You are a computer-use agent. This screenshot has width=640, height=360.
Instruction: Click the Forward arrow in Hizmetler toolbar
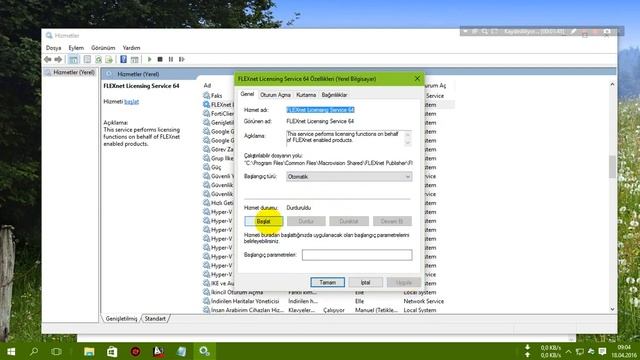[x=58, y=60]
